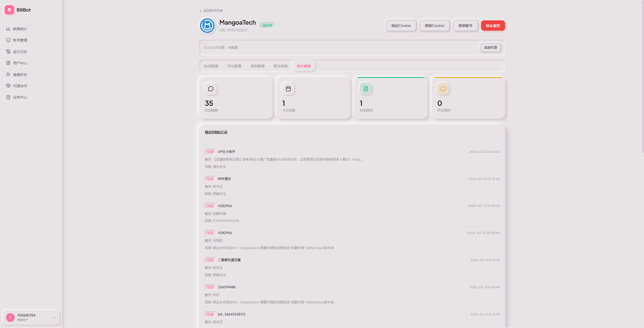This screenshot has width=644, height=328.
Task: Open the 代理合作 handshake icon
Action: (x=8, y=86)
